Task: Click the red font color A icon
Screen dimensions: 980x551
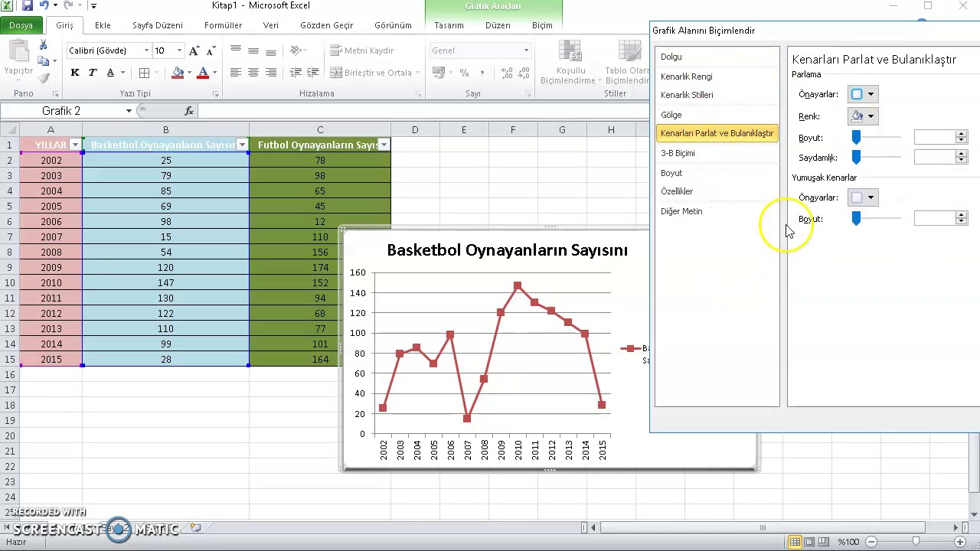Action: [203, 73]
